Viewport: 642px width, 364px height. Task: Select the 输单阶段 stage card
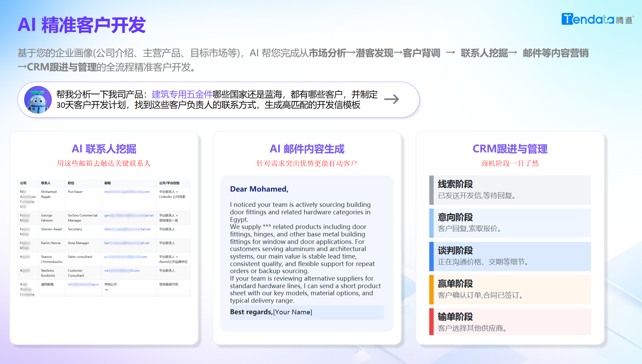[510, 322]
